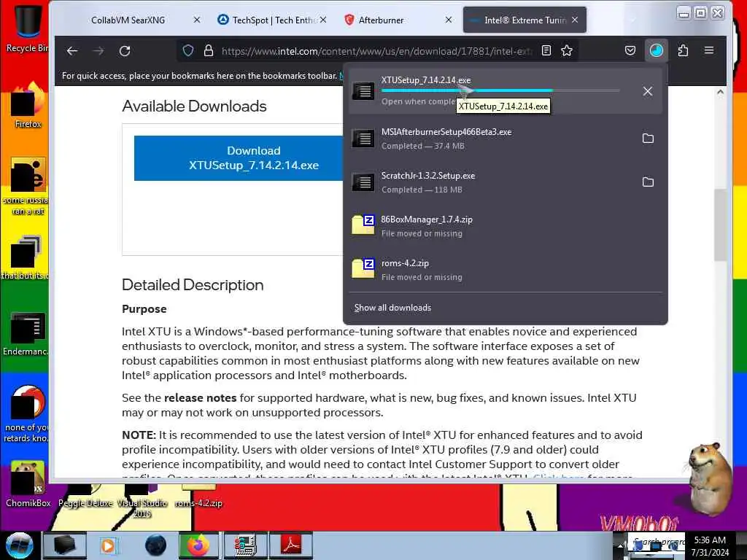Show hidden tray icons arrow
Viewport: 747px width, 560px height.
pyautogui.click(x=620, y=544)
